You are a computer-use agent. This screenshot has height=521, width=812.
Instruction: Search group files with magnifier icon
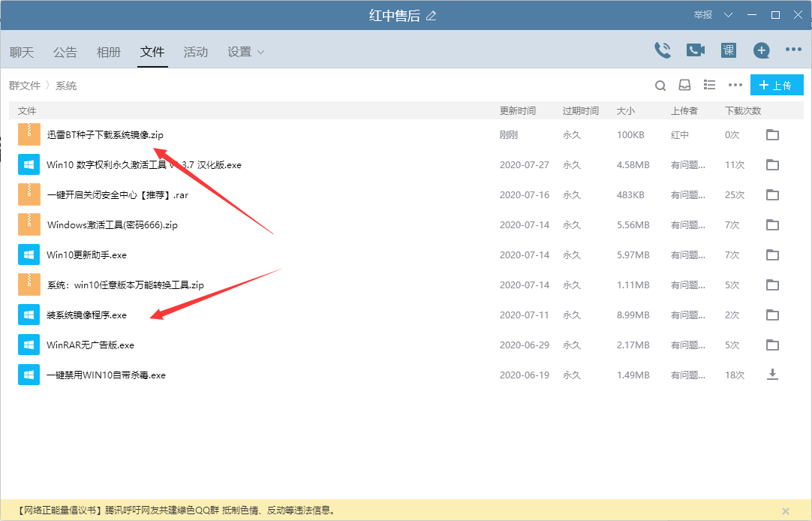pyautogui.click(x=660, y=86)
